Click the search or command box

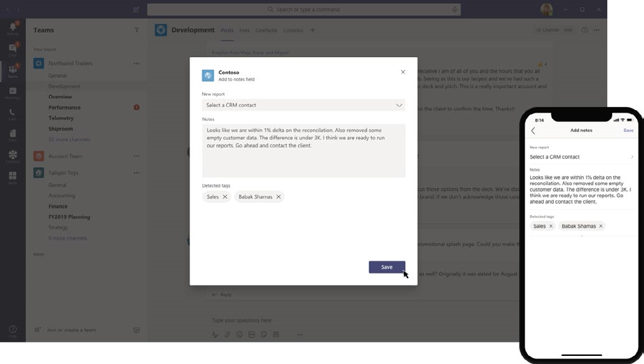tap(304, 9)
